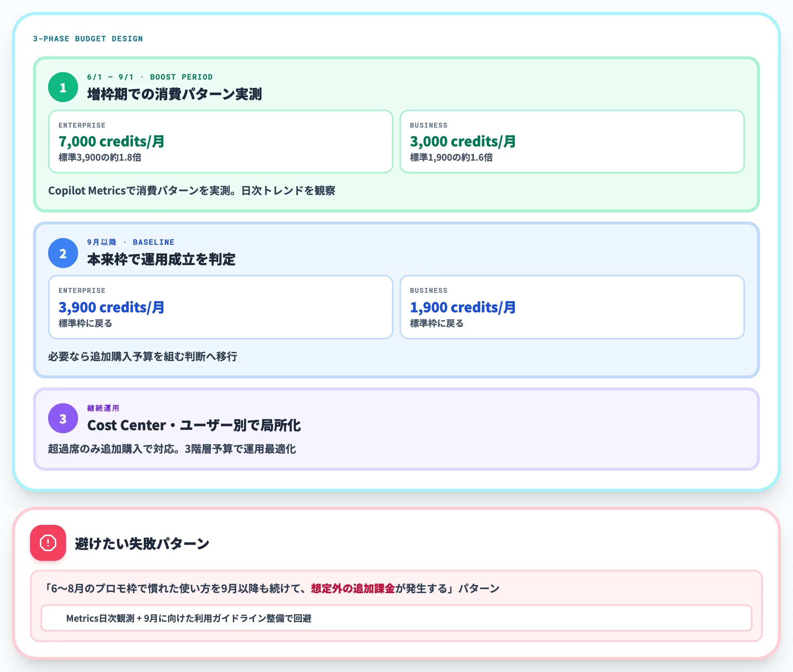
Task: Click the ENTERPRISE label in the baseline card
Action: (x=82, y=291)
